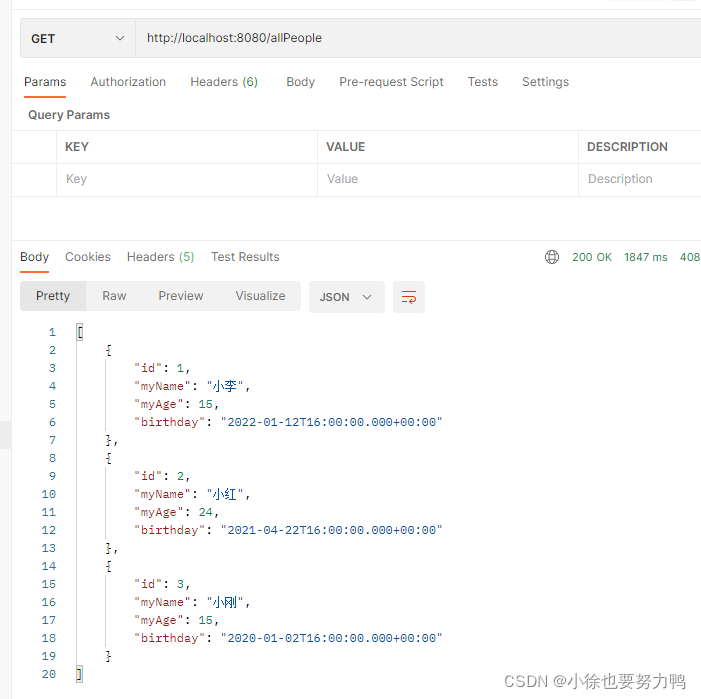Screen dimensions: 701x699
Task: Click the request URL field
Action: click(x=418, y=38)
